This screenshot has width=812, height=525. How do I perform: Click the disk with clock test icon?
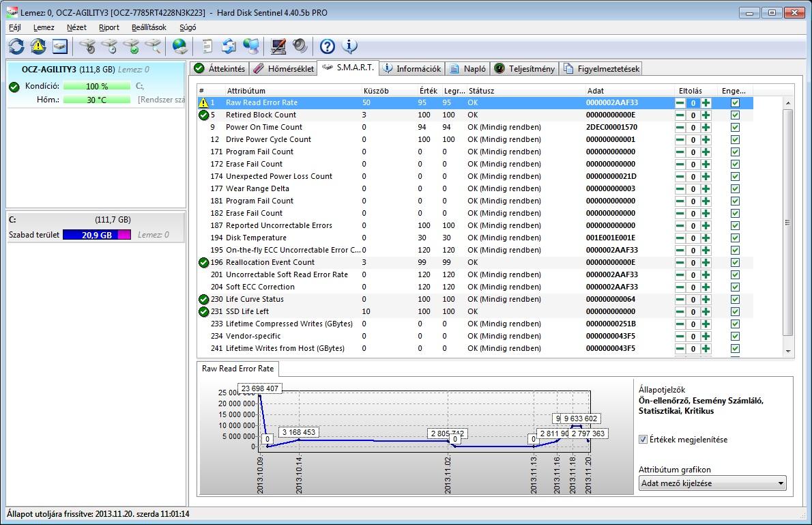tap(110, 46)
